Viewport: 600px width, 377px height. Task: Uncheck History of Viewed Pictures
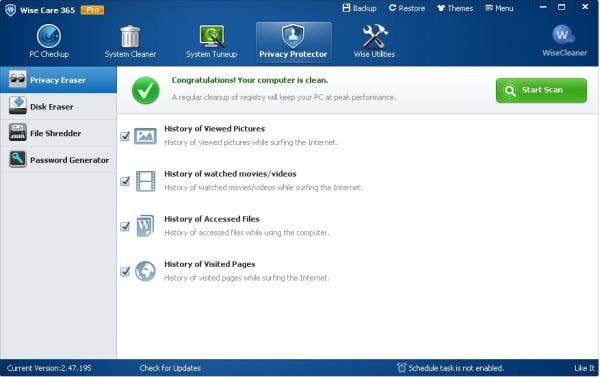125,136
